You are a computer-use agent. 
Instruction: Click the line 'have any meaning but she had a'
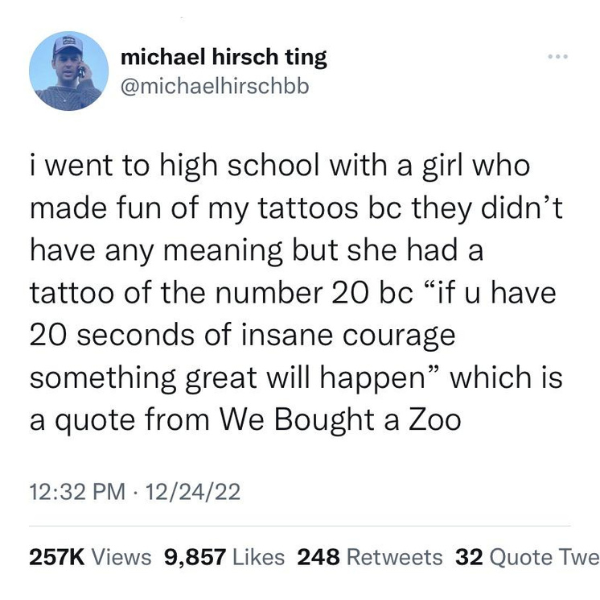[256, 251]
